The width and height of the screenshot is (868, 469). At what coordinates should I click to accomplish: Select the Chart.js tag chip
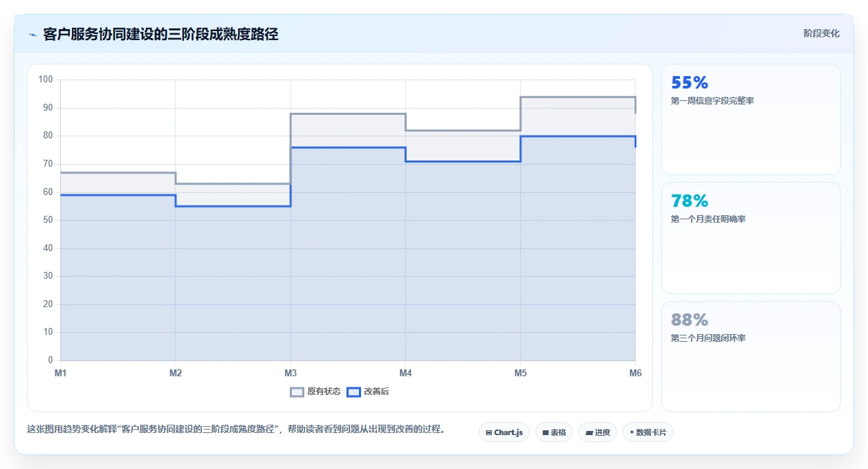[x=504, y=432]
